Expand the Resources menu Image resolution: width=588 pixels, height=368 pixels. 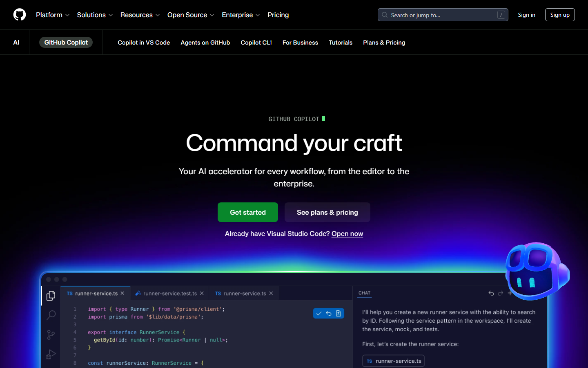140,15
